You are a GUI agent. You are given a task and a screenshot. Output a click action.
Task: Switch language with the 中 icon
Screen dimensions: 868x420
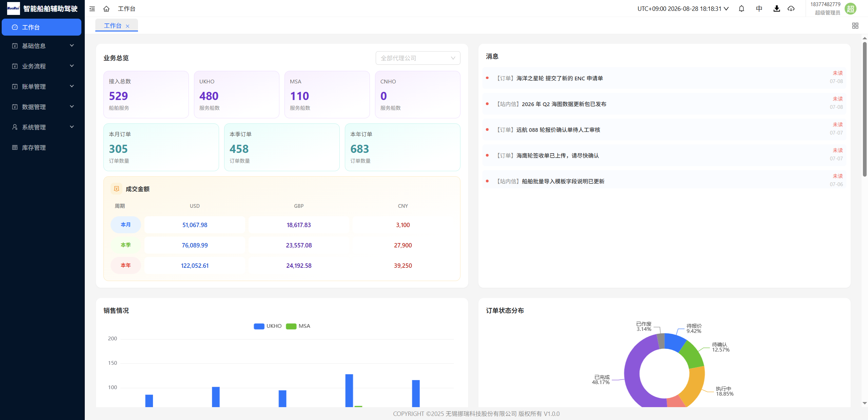pos(759,9)
